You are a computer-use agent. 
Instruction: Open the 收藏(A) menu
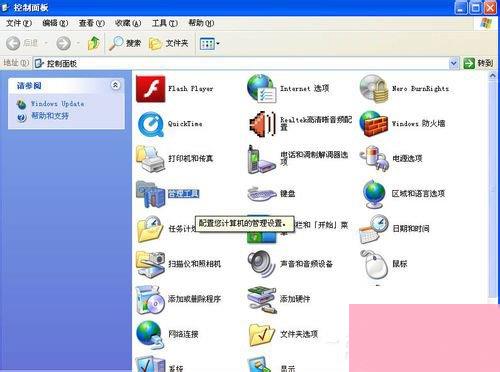click(x=128, y=23)
